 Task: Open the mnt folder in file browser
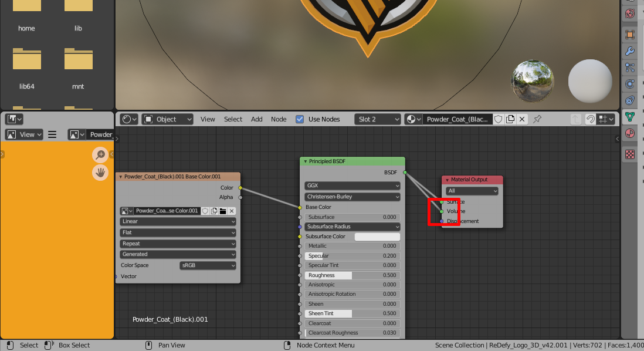coord(78,68)
